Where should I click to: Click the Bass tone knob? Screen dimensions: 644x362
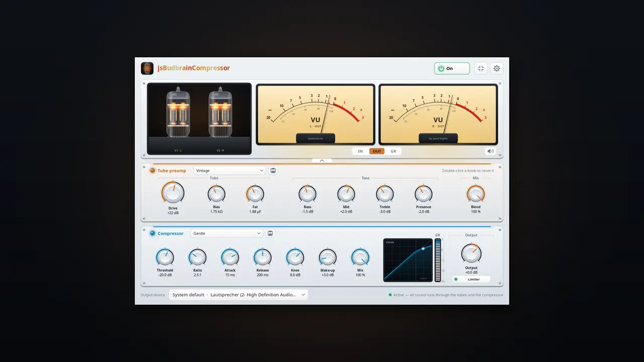click(x=307, y=194)
